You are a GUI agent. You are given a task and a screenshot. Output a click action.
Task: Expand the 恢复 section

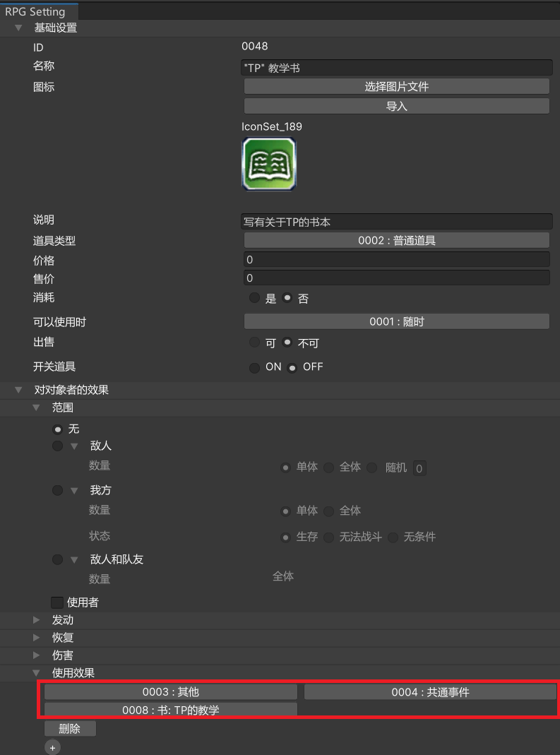(37, 638)
